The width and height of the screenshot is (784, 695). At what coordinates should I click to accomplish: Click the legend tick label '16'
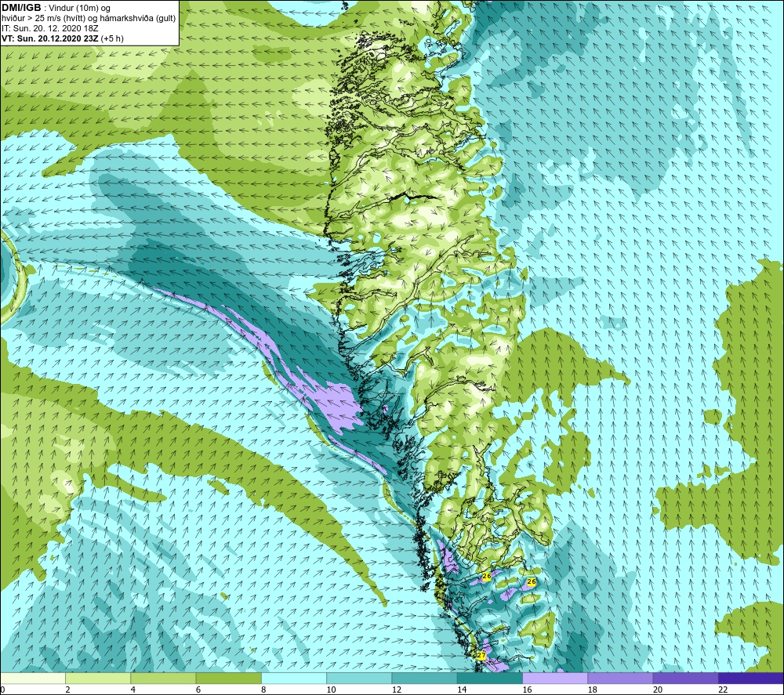[x=527, y=690]
